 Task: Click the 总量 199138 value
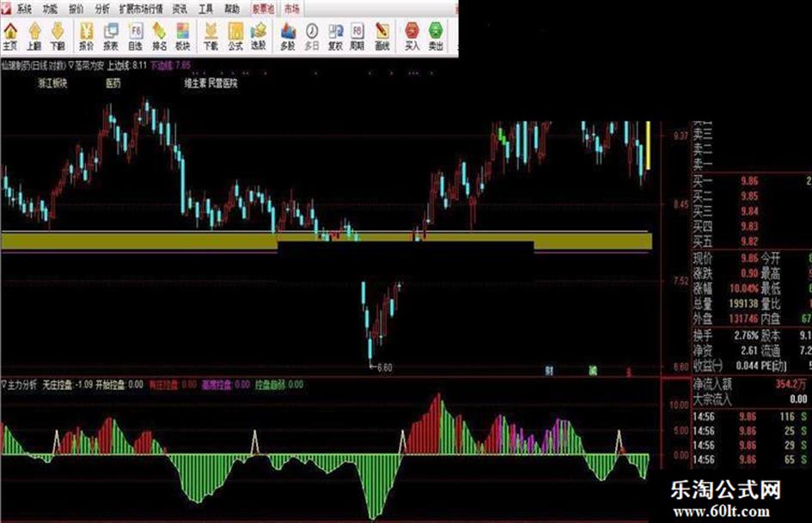pyautogui.click(x=743, y=303)
